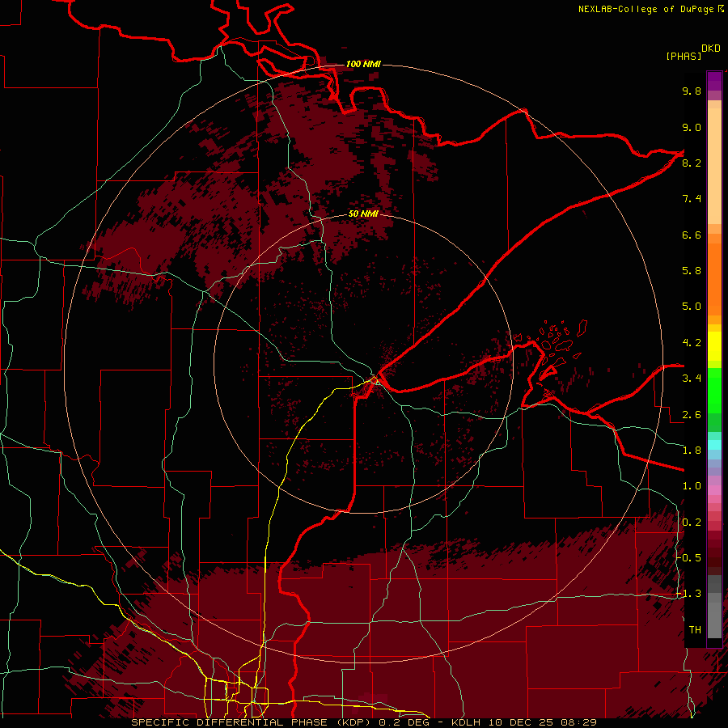Select the 6.6 legend value
Screen dimensions: 728x728
[x=692, y=235]
